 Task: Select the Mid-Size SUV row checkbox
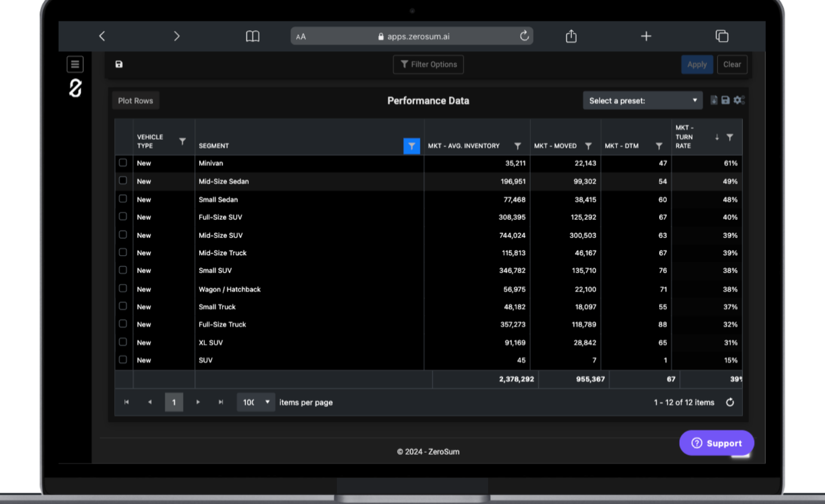coord(123,235)
